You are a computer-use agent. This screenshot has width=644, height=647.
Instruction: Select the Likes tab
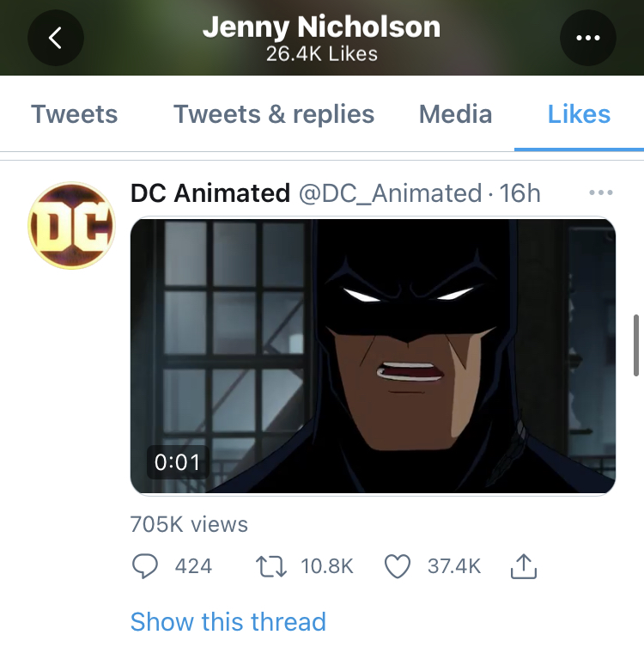[x=579, y=114]
